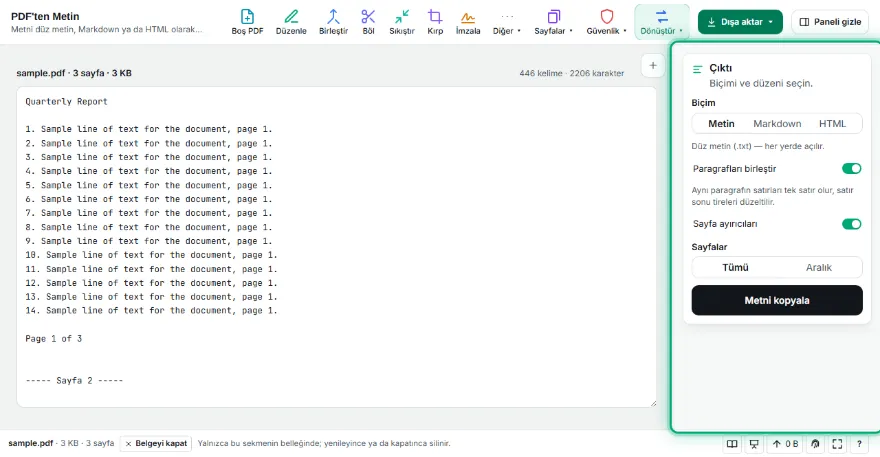Open the İmzala signature tool
The width and height of the screenshot is (880, 457).
pyautogui.click(x=468, y=22)
